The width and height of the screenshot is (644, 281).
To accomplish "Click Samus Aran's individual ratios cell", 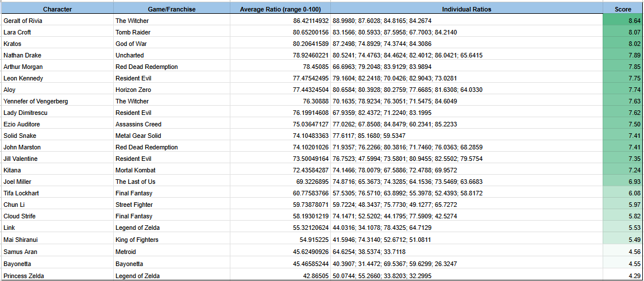I will (x=466, y=252).
